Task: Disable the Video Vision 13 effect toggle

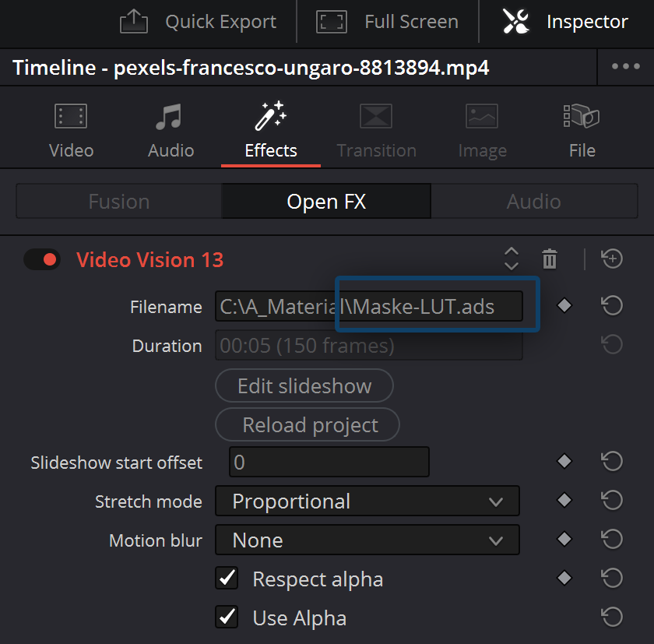Action: pyautogui.click(x=42, y=259)
